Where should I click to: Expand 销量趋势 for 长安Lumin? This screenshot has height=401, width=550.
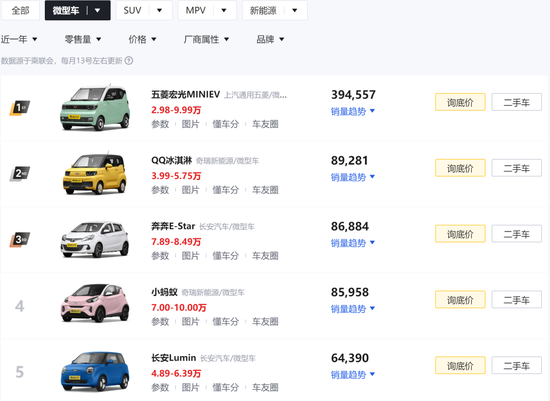(x=353, y=375)
